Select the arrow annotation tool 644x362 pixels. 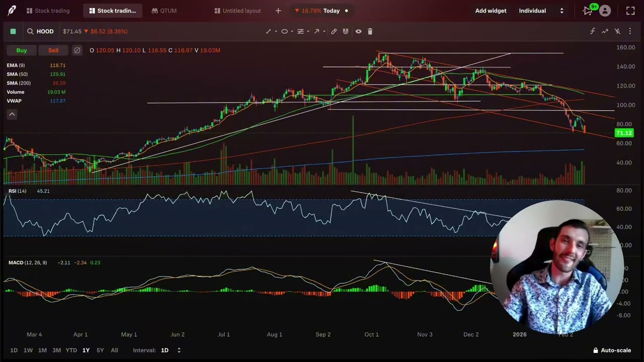pyautogui.click(x=316, y=31)
